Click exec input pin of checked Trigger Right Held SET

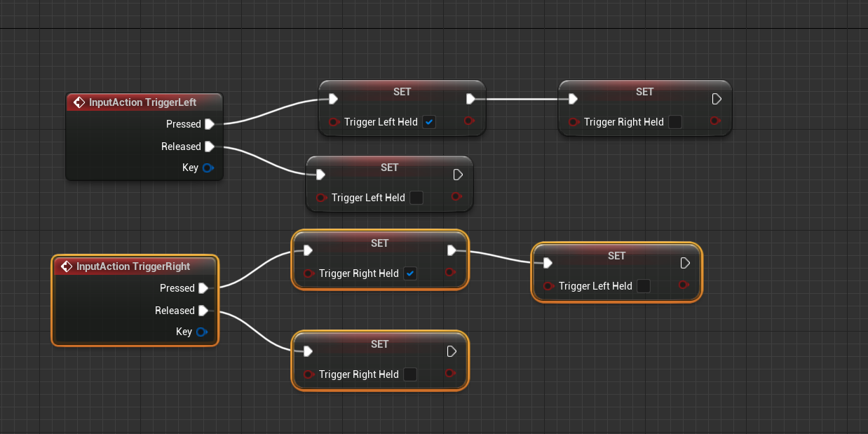point(308,250)
